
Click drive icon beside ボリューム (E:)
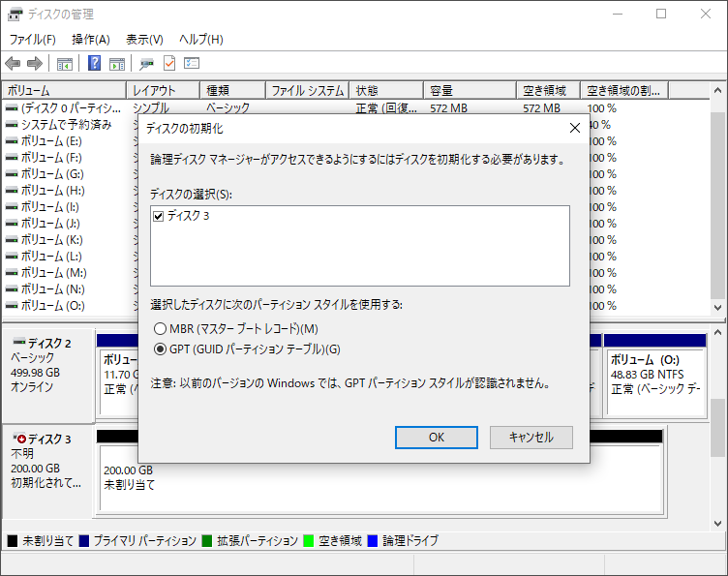click(x=12, y=141)
